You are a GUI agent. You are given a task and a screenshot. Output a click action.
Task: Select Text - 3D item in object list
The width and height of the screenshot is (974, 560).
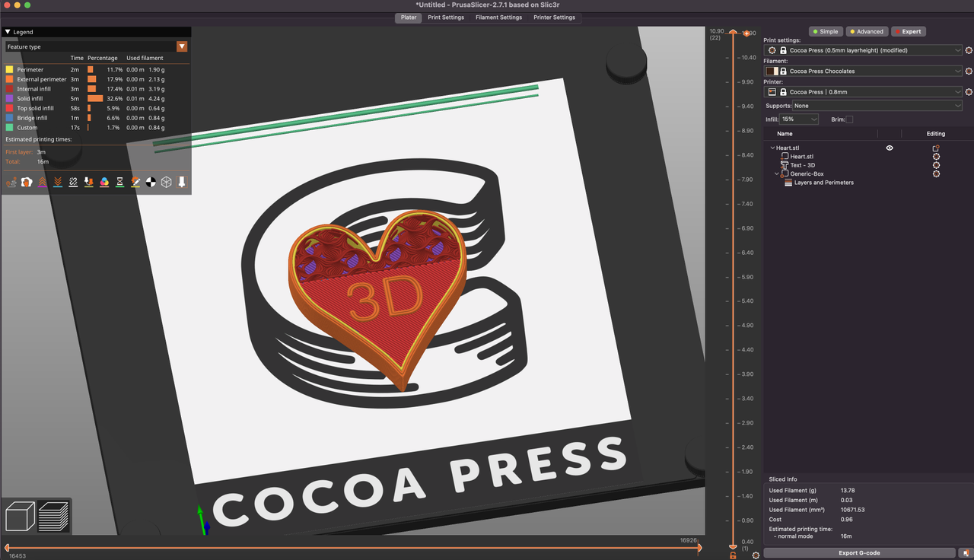click(803, 165)
